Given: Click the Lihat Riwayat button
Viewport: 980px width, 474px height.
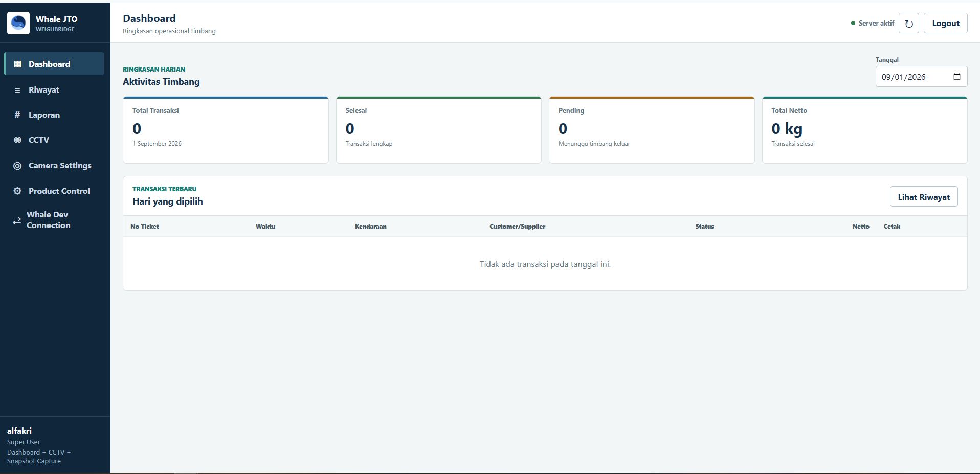Looking at the screenshot, I should coord(924,197).
